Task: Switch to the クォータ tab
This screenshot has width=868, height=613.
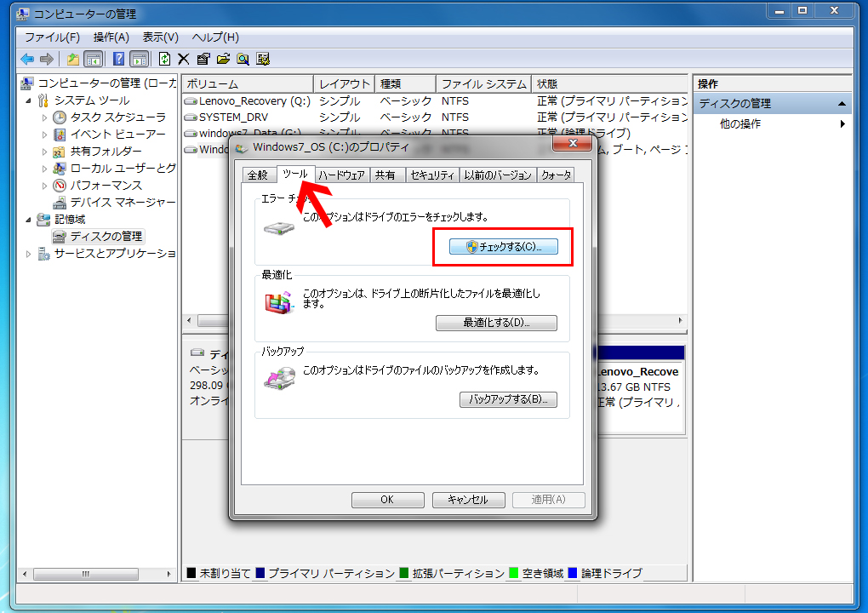Action: [557, 175]
